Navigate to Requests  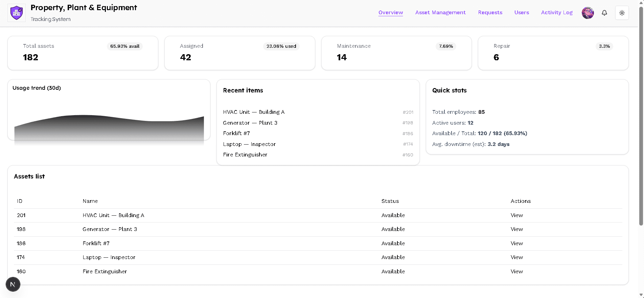click(490, 13)
